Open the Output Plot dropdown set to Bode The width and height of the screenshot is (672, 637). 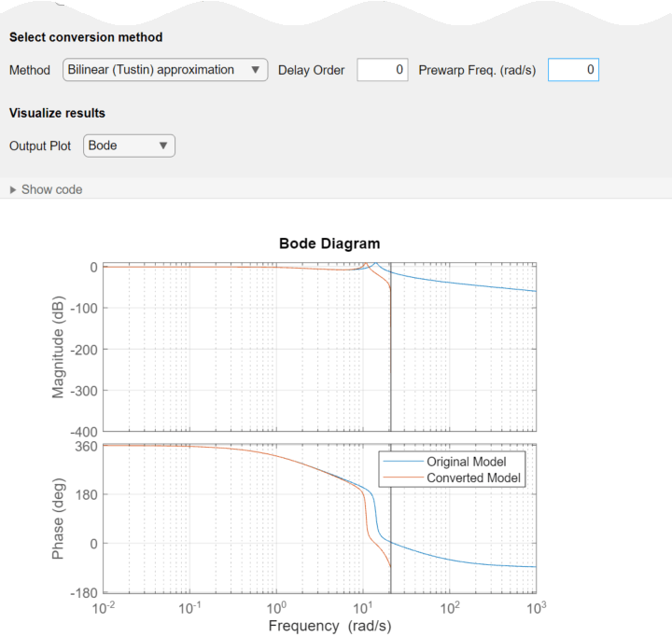tap(129, 145)
